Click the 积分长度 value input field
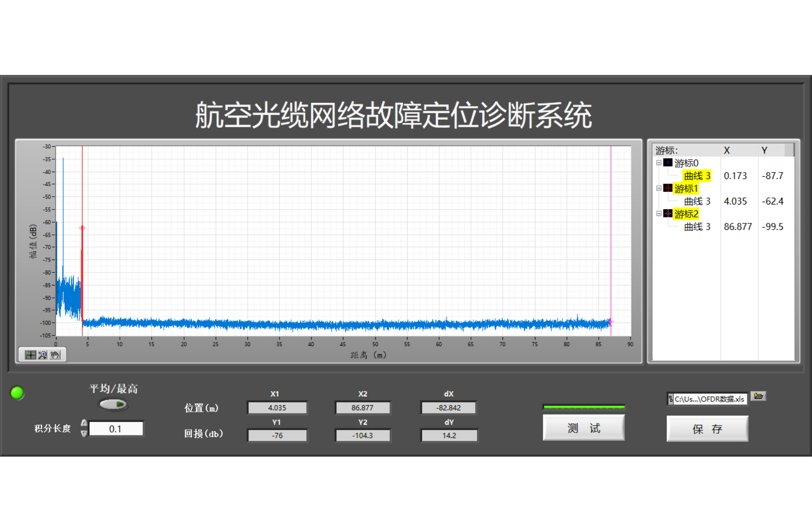The width and height of the screenshot is (812, 532). pos(116,429)
